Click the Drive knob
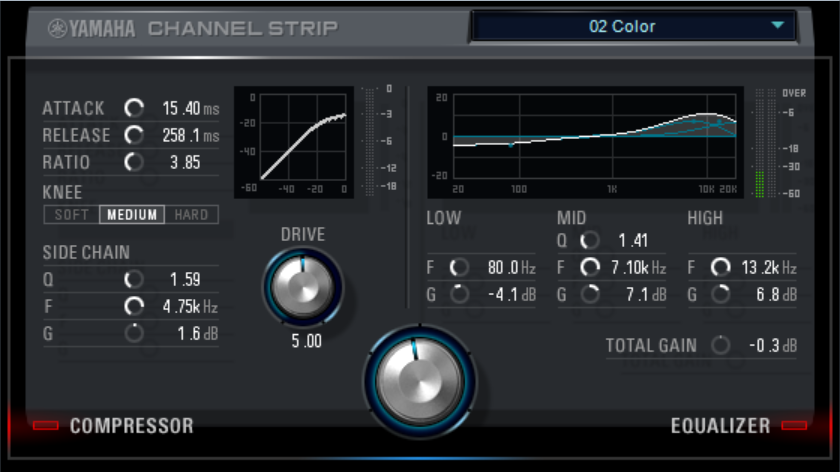This screenshot has height=472, width=840. [303, 287]
